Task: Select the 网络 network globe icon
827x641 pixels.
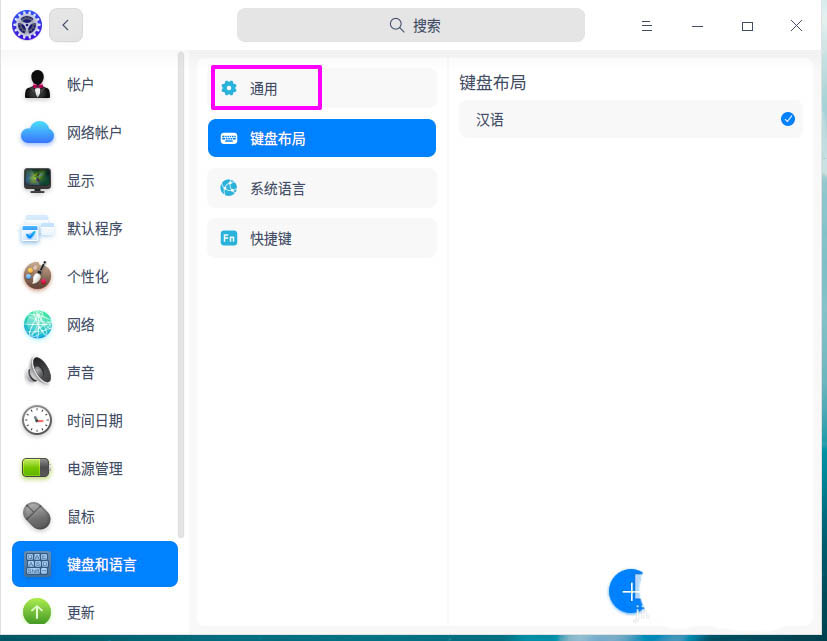Action: pyautogui.click(x=37, y=325)
